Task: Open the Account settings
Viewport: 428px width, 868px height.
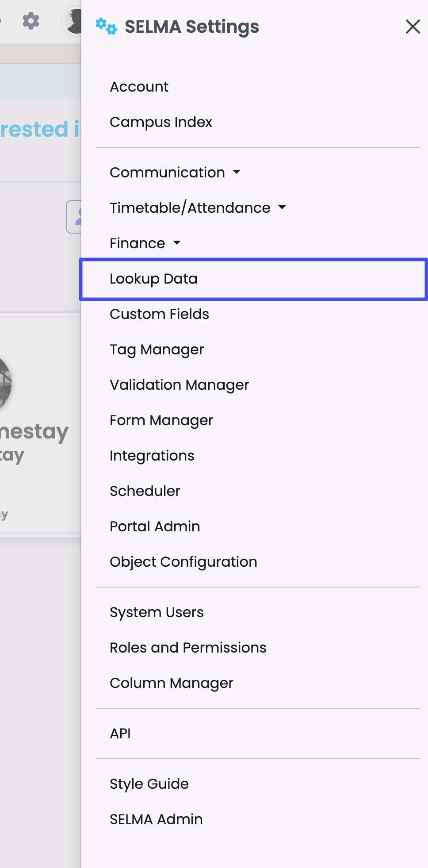Action: point(139,87)
